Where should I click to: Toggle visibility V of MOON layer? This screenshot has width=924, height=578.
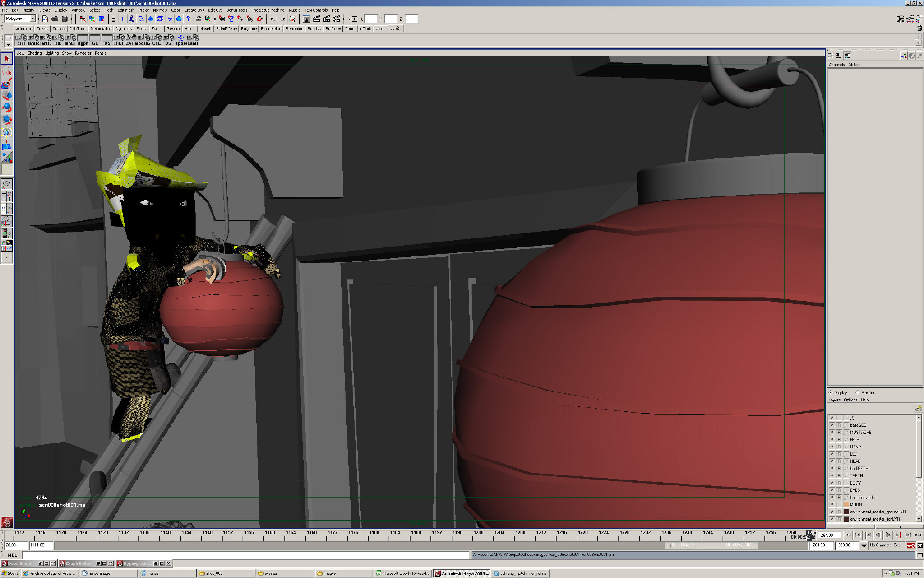[x=832, y=504]
